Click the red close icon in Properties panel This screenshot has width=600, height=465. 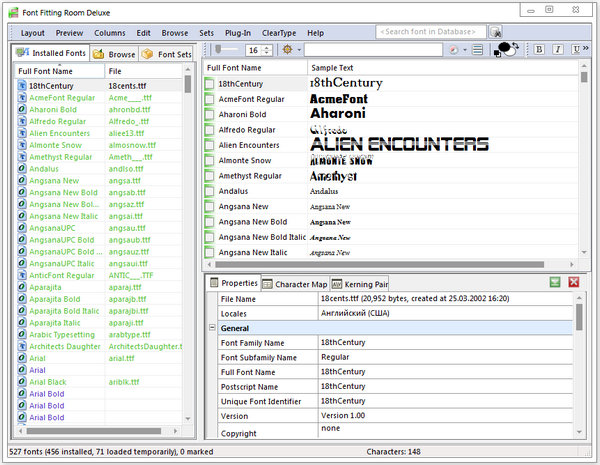coord(573,283)
